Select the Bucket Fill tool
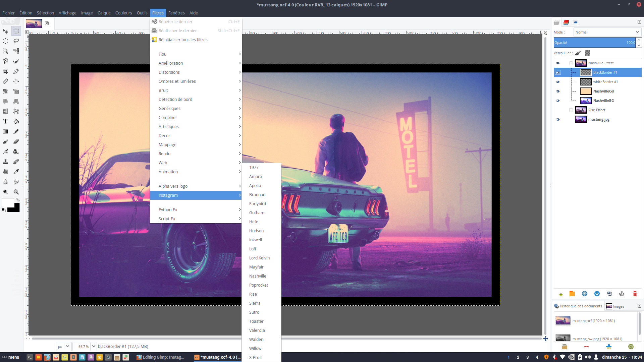Screen dimensions: 644x362 (16, 121)
